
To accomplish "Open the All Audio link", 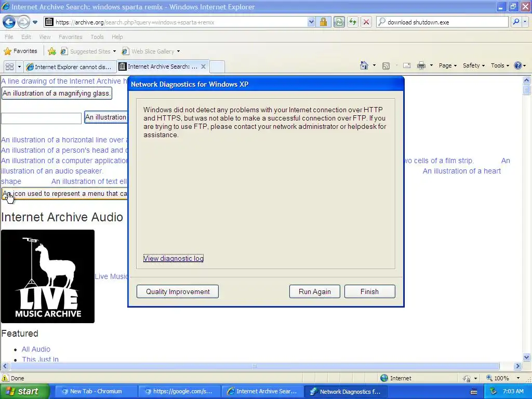I will (36, 349).
